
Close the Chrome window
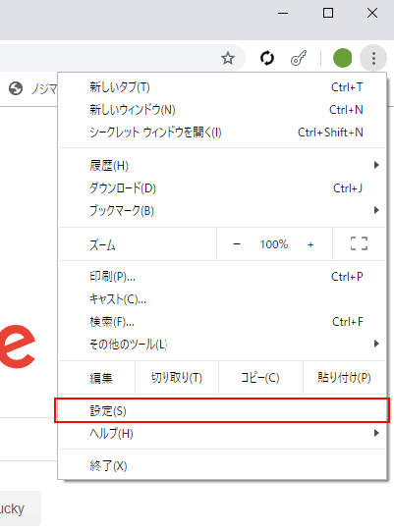(372, 13)
